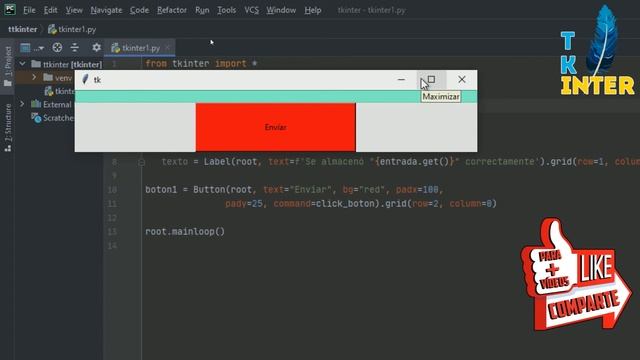Maximize the tk window
The width and height of the screenshot is (640, 360).
431,80
